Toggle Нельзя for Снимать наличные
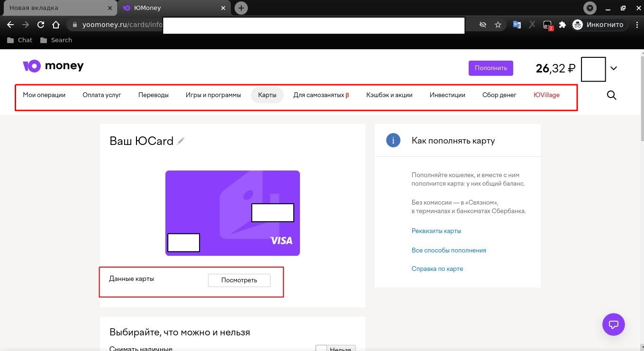 pyautogui.click(x=335, y=349)
